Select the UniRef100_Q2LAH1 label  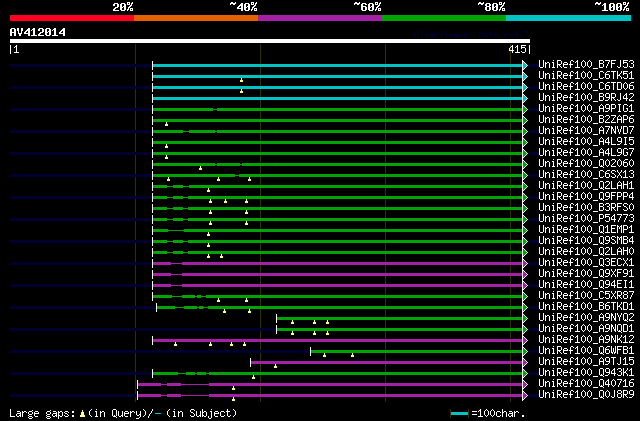coord(586,185)
